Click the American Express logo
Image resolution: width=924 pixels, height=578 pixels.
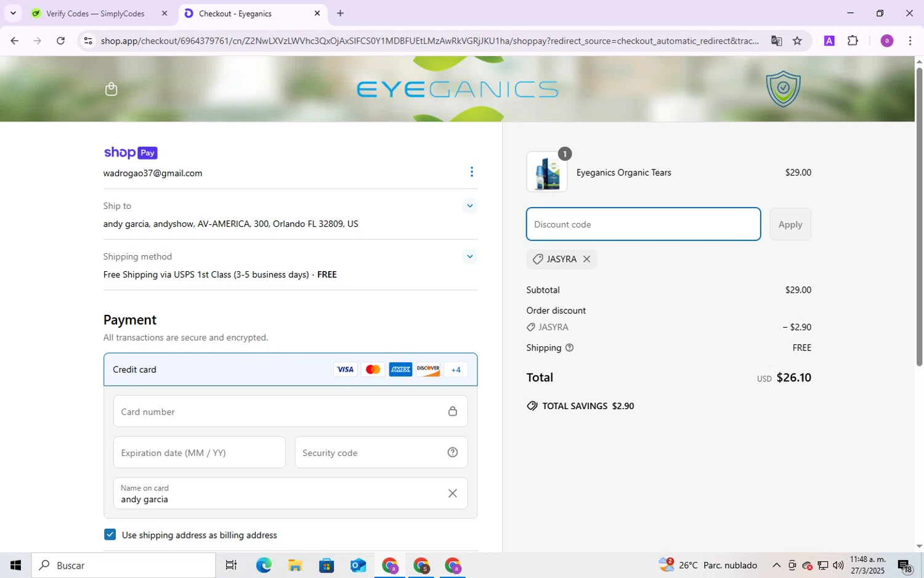point(400,370)
